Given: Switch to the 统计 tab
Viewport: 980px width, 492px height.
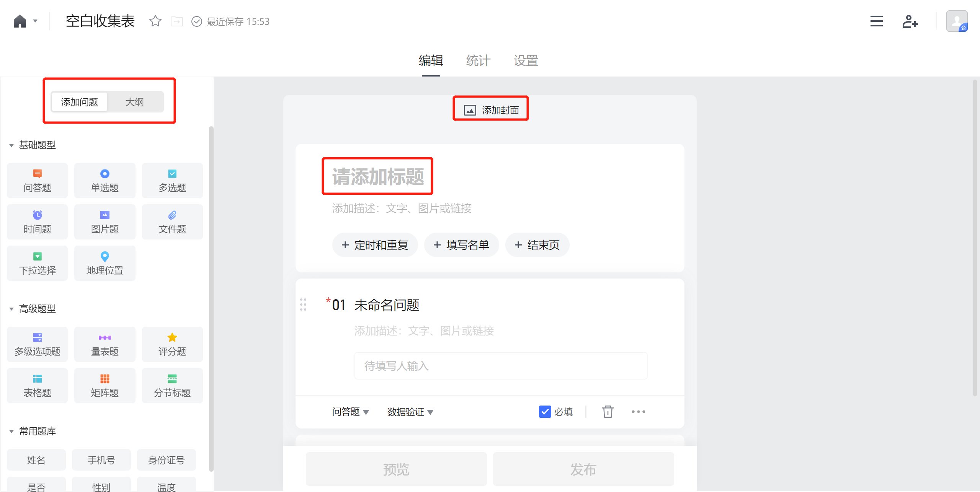Looking at the screenshot, I should tap(478, 60).
